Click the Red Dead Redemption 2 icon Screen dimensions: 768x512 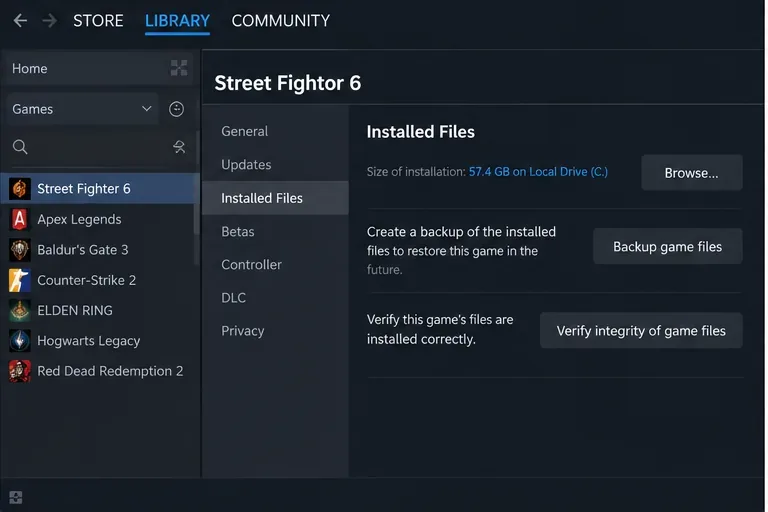click(x=20, y=371)
